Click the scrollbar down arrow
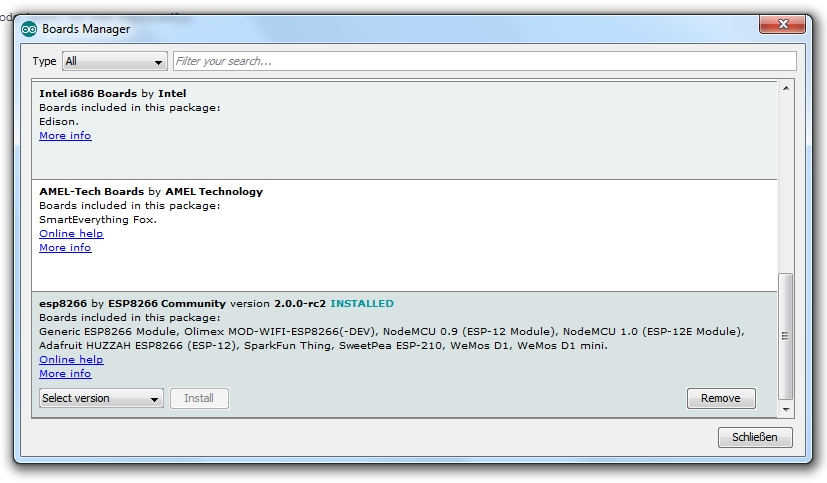 click(x=786, y=410)
